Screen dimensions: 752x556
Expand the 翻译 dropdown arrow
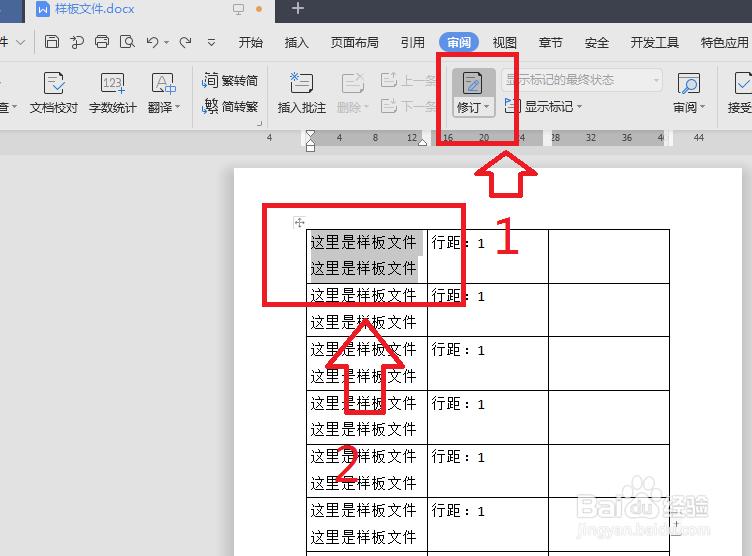[177, 107]
